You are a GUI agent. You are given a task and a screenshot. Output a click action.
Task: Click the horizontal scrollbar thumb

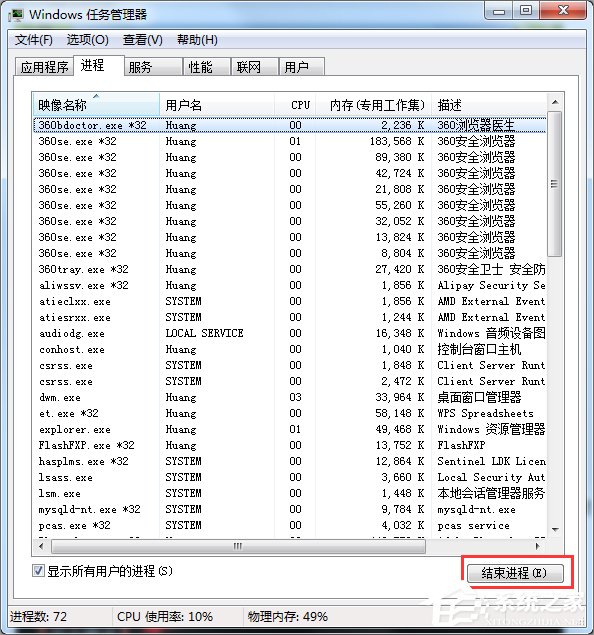(x=238, y=546)
